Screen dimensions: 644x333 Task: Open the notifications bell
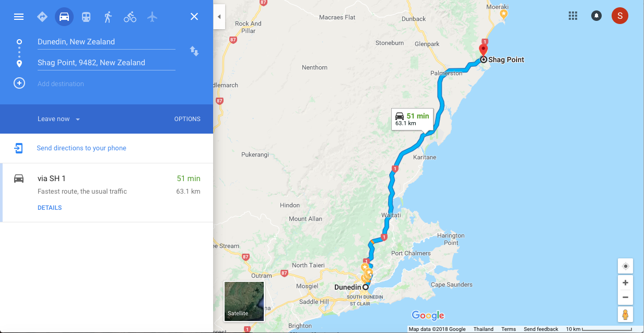pos(596,16)
